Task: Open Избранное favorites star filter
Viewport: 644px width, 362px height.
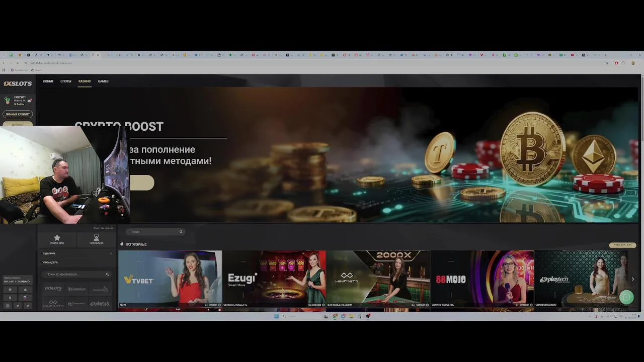Action: [x=57, y=239]
